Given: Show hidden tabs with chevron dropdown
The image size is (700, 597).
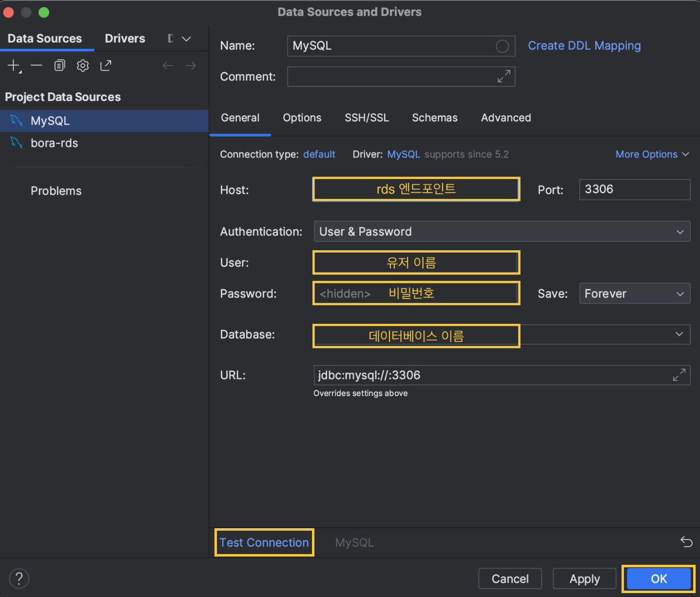Looking at the screenshot, I should [186, 39].
